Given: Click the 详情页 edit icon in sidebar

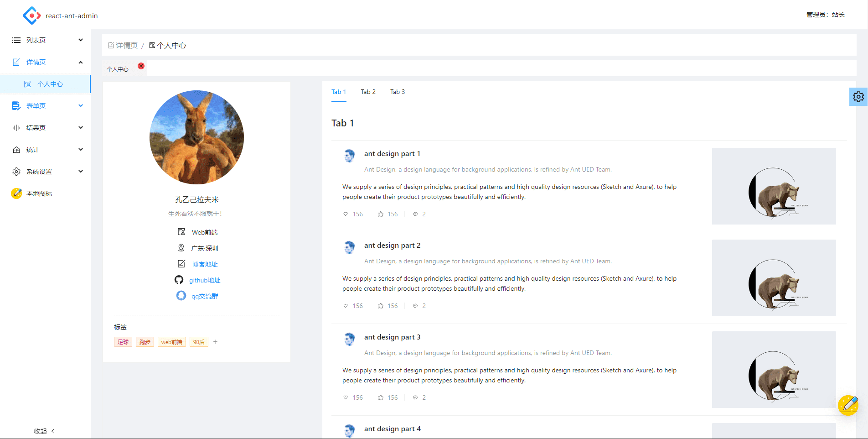Looking at the screenshot, I should pyautogui.click(x=16, y=62).
